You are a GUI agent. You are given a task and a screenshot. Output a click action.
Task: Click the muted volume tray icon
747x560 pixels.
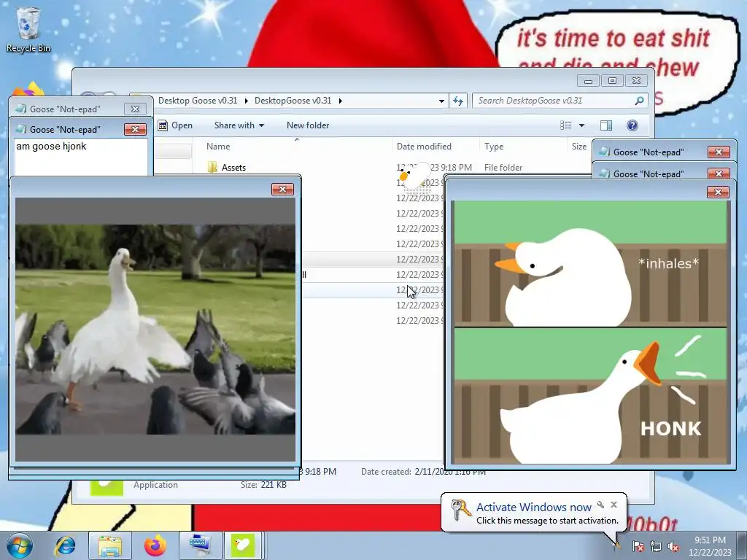(673, 546)
